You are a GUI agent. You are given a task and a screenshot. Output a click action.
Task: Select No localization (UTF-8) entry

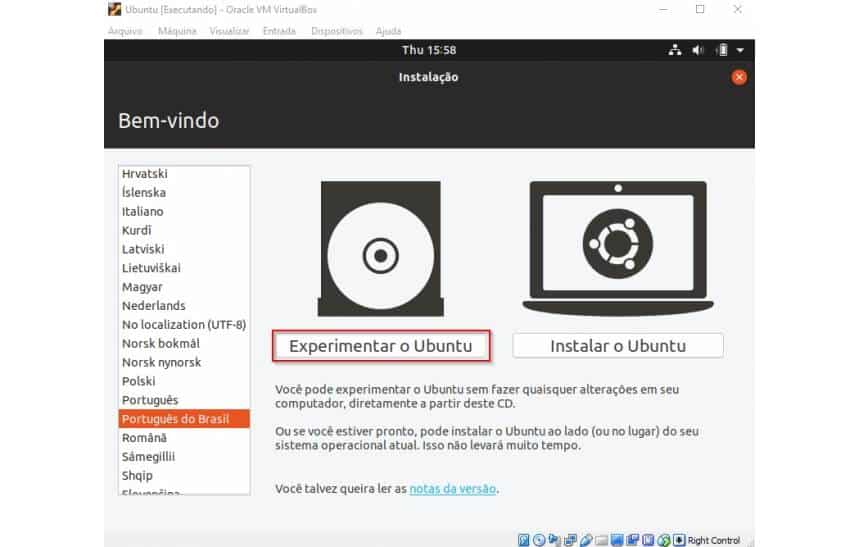pos(184,324)
